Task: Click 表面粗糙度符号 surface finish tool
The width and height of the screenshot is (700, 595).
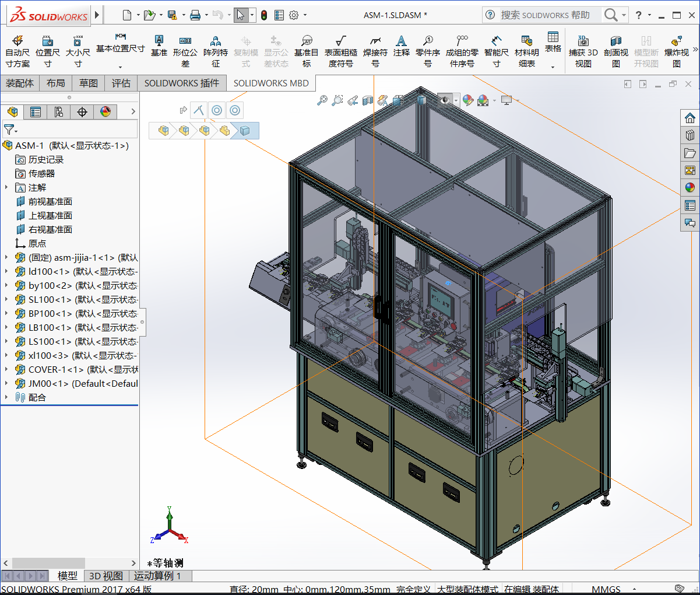Action: point(341,51)
